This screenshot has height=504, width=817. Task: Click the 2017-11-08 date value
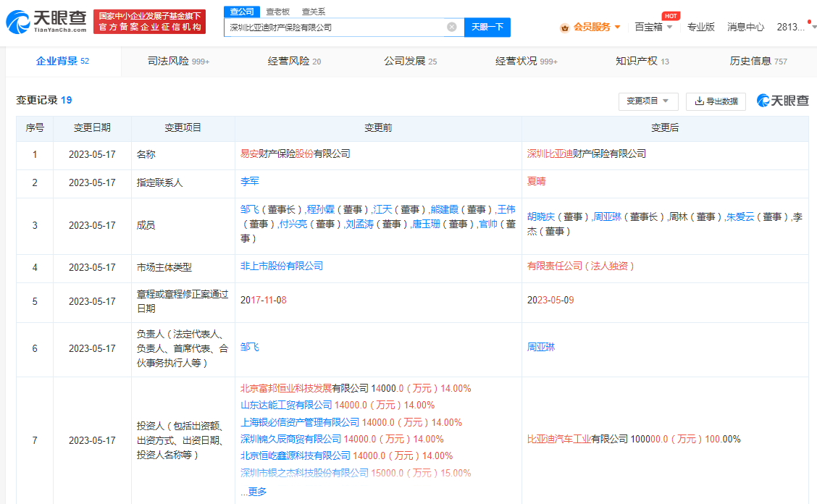click(x=263, y=301)
